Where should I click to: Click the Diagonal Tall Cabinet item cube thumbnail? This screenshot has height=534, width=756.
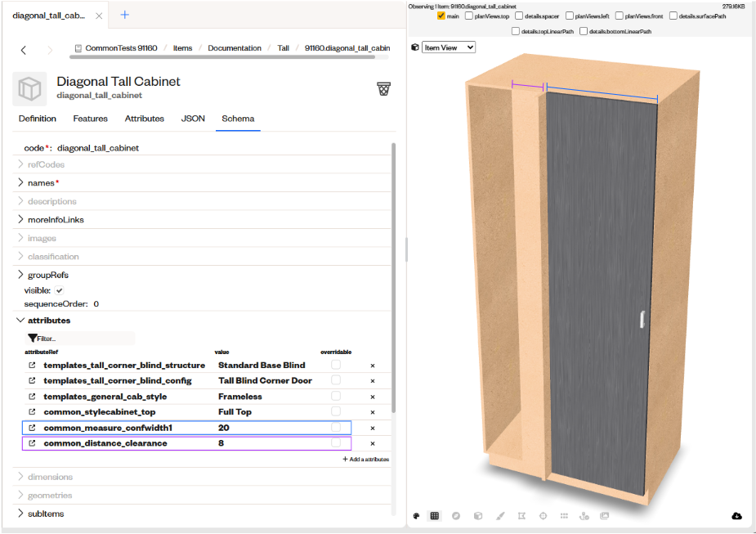(x=29, y=89)
